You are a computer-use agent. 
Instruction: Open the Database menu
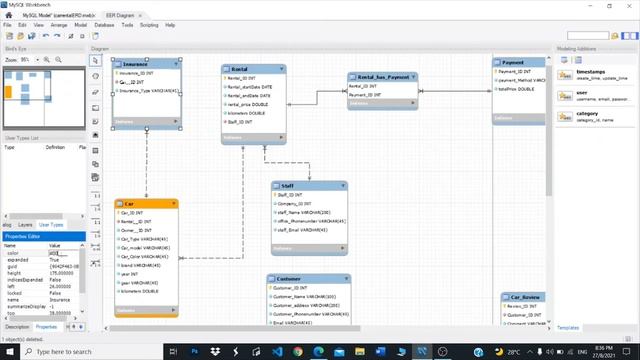104,25
